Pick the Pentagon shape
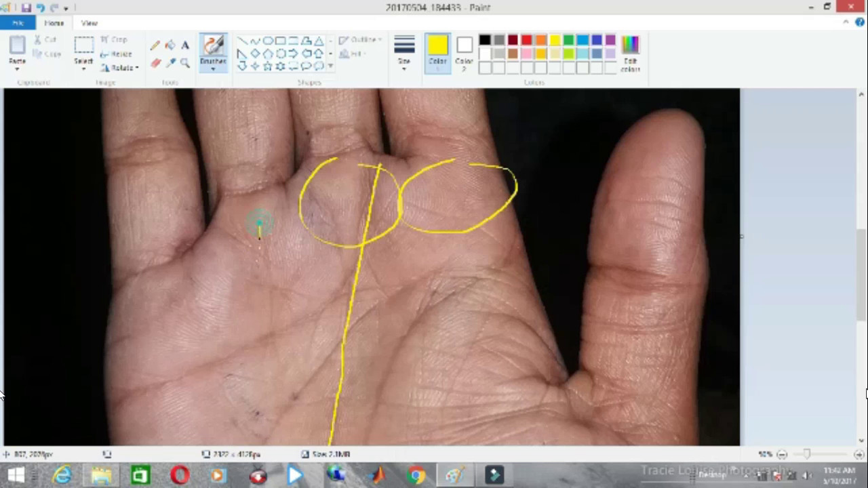Screen dimensions: 868x488 (x=268, y=54)
